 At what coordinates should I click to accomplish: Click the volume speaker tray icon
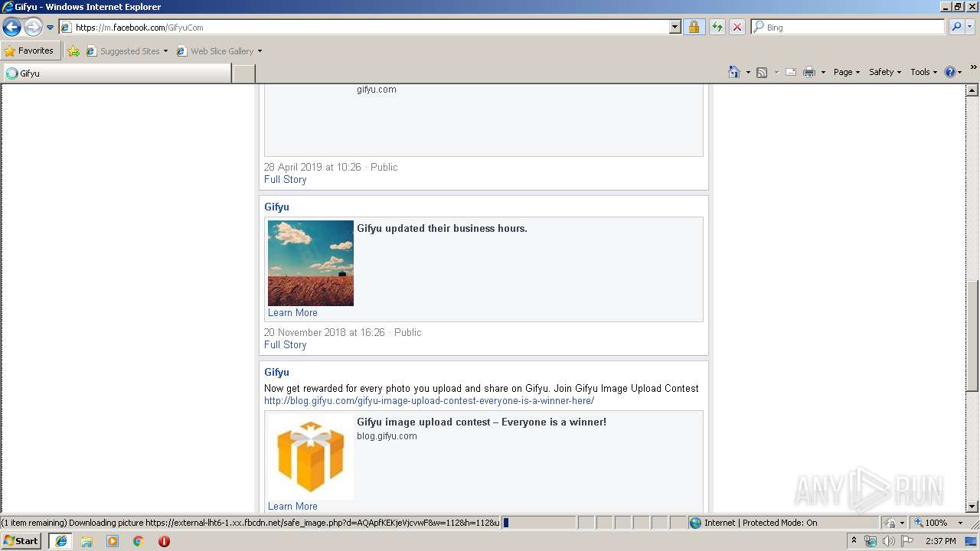click(x=888, y=541)
